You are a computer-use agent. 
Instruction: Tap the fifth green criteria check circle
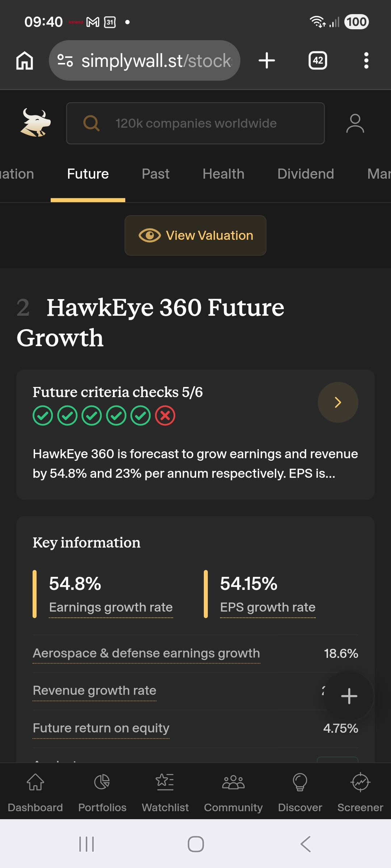[140, 416]
